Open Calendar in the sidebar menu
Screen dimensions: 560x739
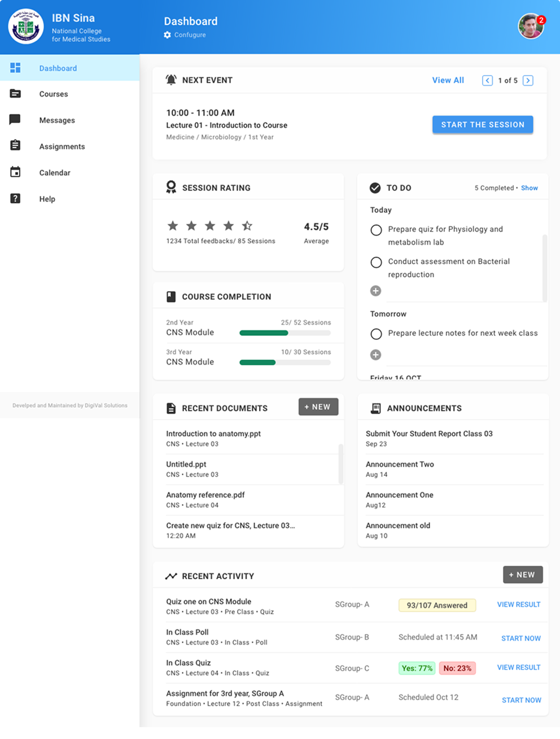click(x=69, y=172)
